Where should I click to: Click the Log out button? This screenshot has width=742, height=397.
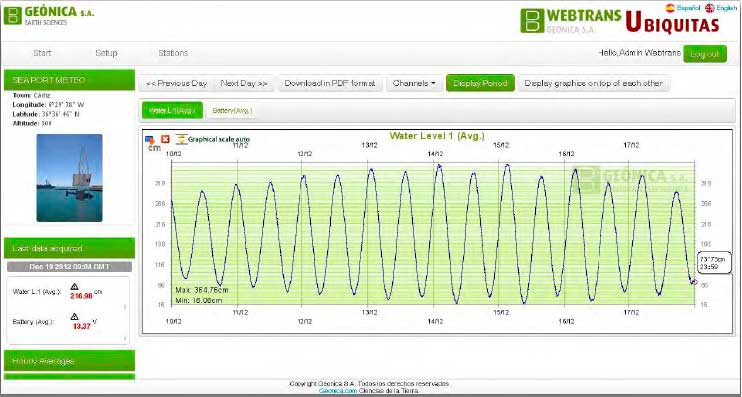pyautogui.click(x=705, y=54)
